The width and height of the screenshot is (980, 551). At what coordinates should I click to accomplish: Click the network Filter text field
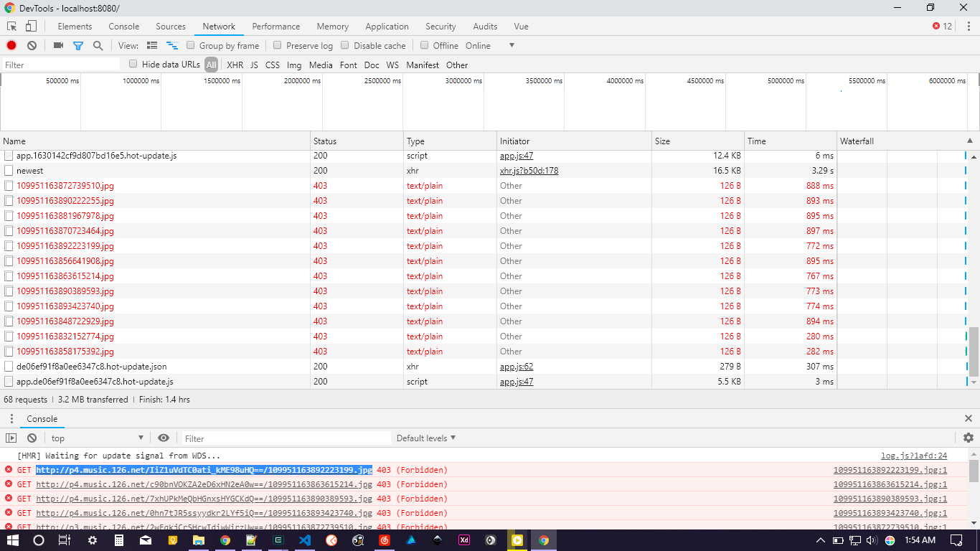pyautogui.click(x=61, y=65)
